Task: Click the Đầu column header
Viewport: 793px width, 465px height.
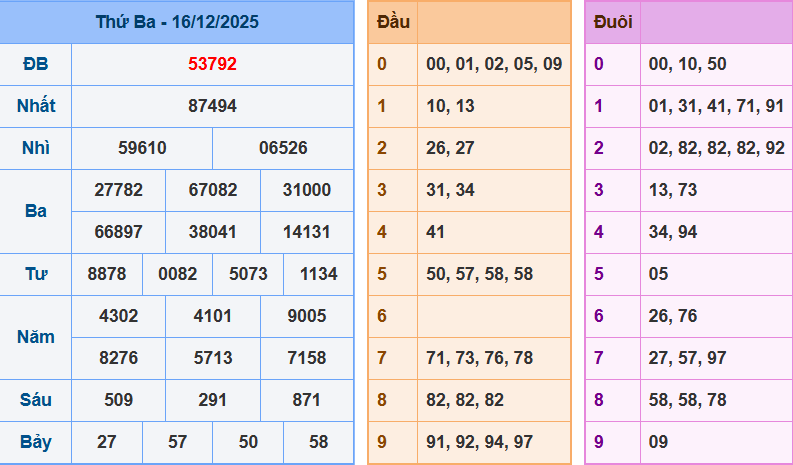Action: pos(392,22)
